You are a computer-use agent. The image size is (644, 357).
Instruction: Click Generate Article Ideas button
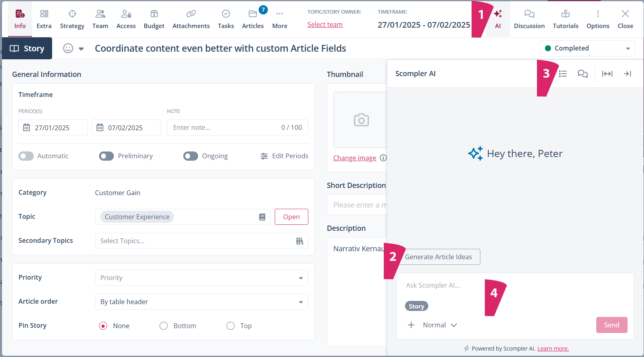[439, 257]
